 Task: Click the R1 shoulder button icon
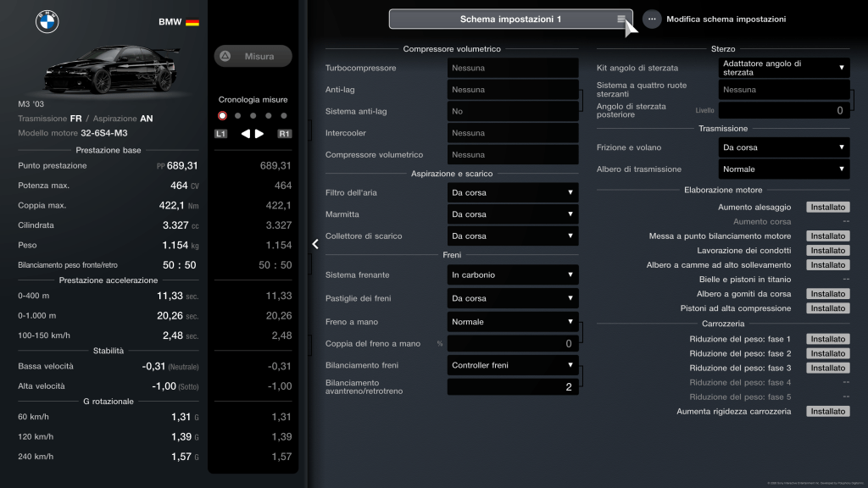coord(284,134)
